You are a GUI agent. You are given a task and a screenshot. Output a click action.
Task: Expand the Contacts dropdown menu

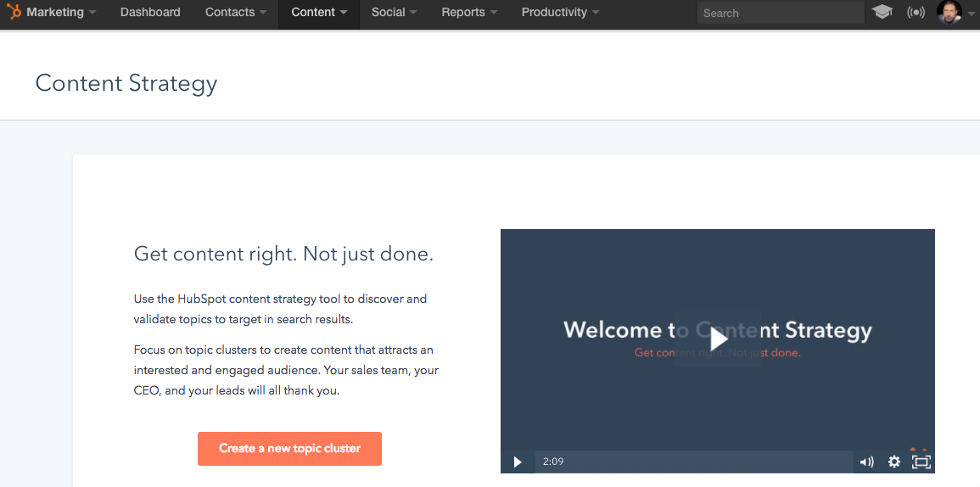(236, 13)
